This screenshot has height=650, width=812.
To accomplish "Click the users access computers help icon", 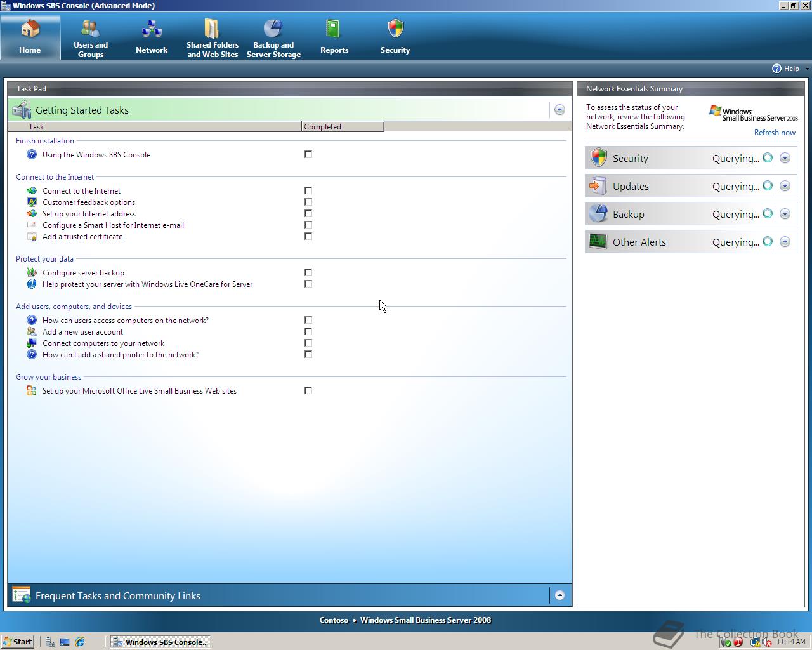I will (x=32, y=320).
